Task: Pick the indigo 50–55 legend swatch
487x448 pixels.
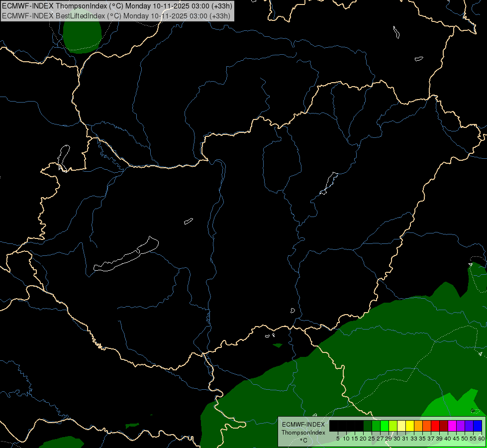Action: [x=469, y=426]
